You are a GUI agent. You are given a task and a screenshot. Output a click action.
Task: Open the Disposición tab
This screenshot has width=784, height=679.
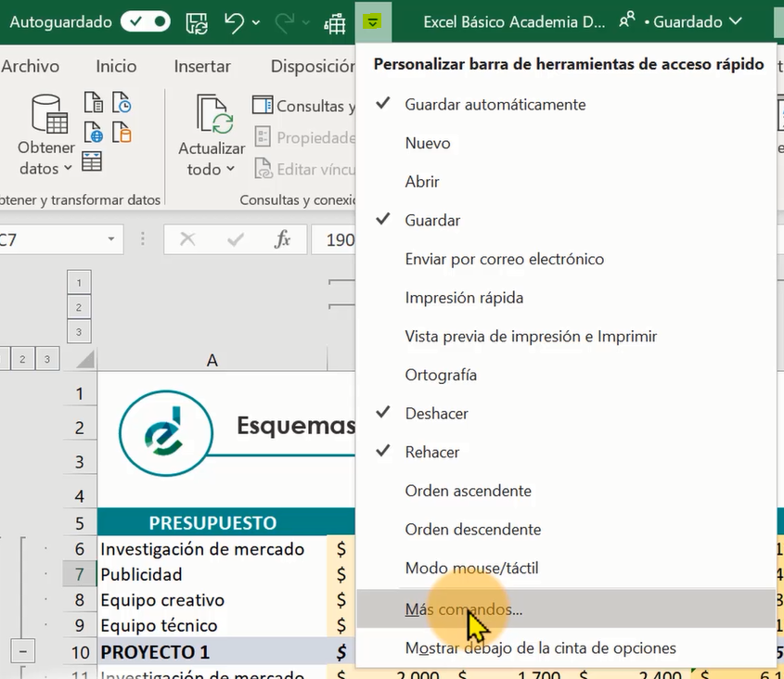[313, 66]
